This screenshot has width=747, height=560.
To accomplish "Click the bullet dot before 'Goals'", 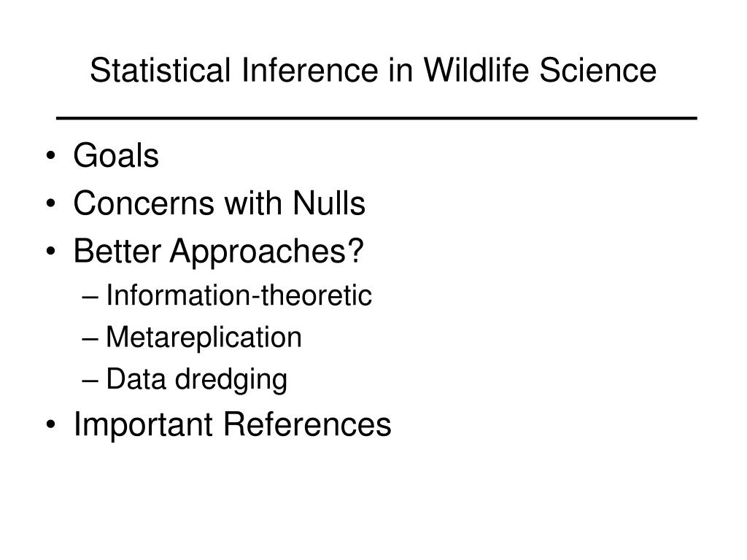I will [x=51, y=156].
